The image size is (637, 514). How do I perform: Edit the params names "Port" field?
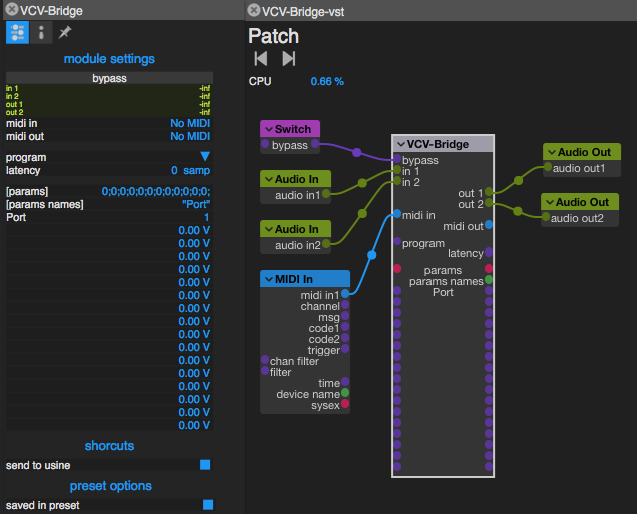tap(196, 204)
